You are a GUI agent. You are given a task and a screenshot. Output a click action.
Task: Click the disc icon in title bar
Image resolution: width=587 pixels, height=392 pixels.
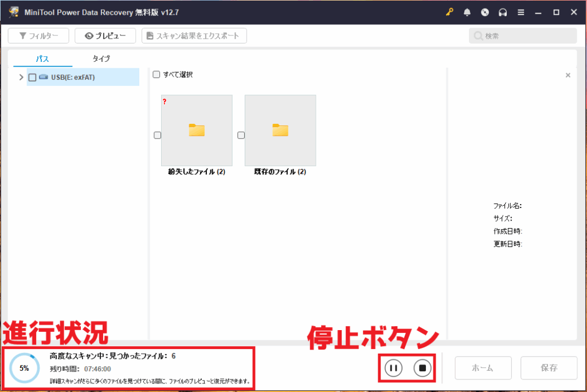pos(485,13)
